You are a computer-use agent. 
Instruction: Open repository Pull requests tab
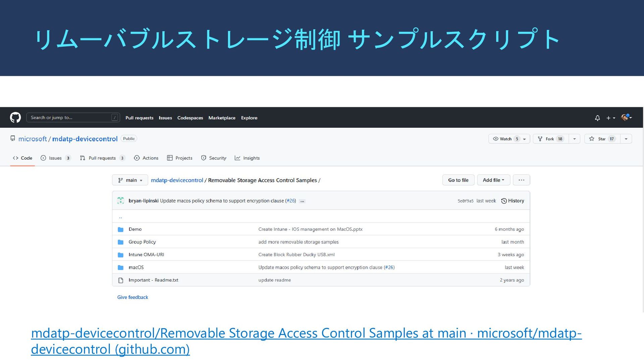click(x=103, y=158)
